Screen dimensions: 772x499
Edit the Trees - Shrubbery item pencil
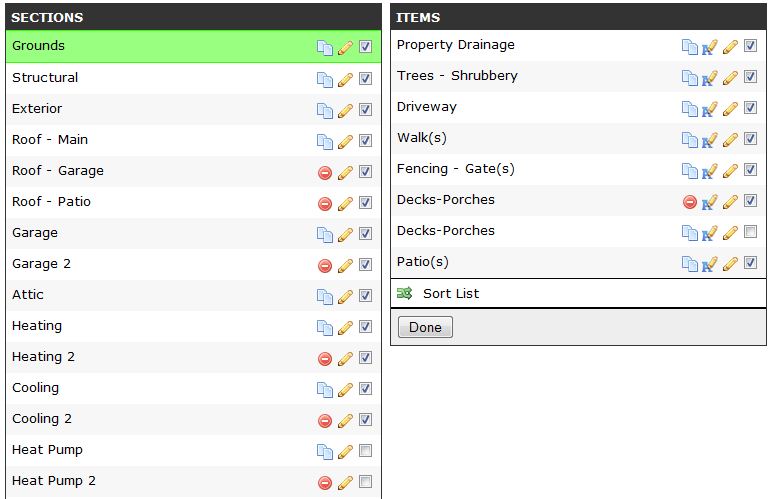(730, 78)
